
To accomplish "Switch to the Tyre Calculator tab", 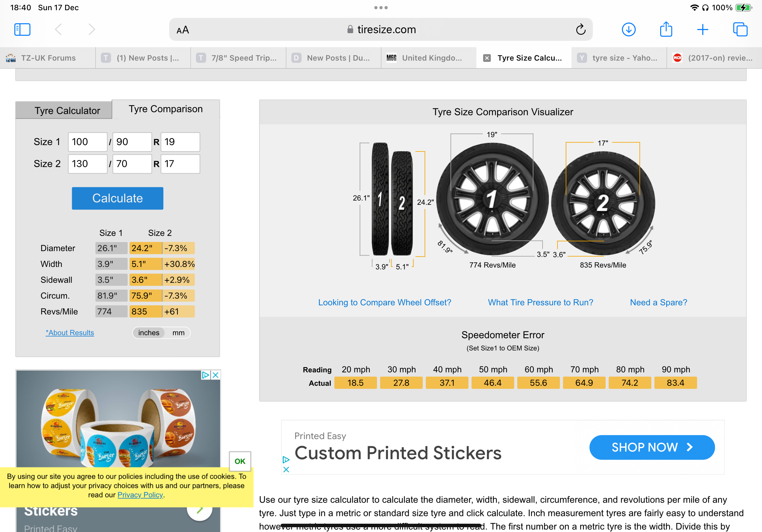I will click(x=67, y=110).
